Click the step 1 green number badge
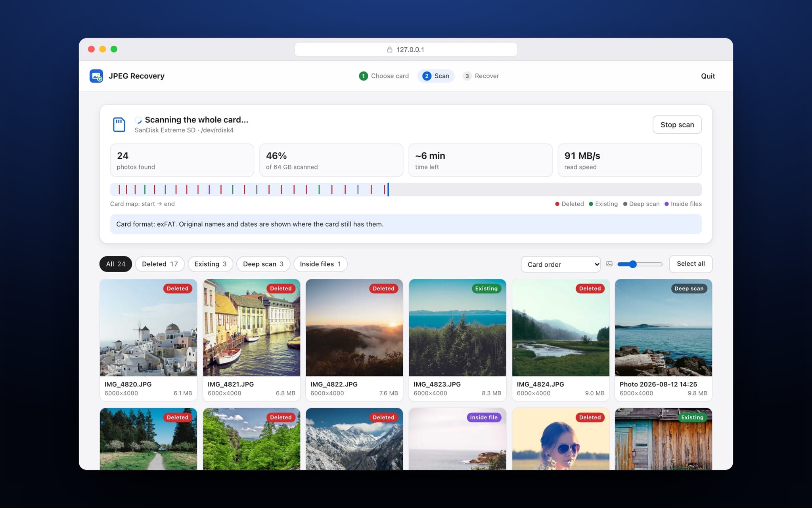Screen dimensions: 812x508 point(363,76)
